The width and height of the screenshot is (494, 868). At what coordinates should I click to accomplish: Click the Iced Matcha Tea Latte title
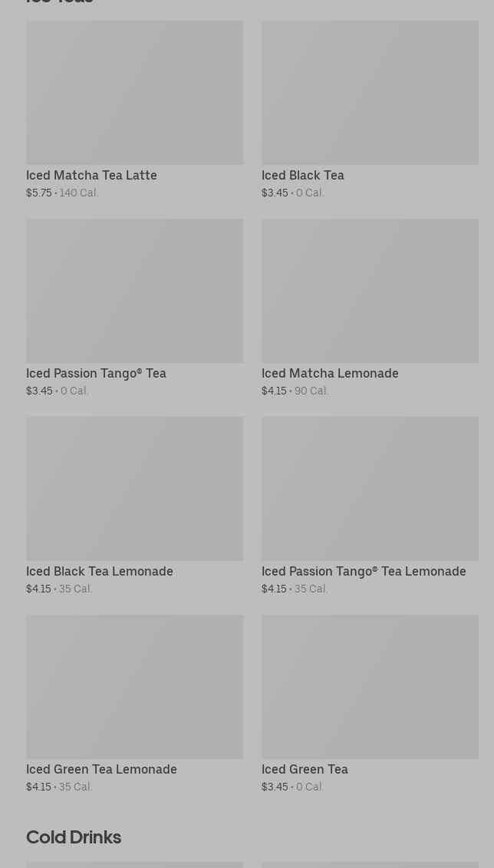[x=91, y=175]
